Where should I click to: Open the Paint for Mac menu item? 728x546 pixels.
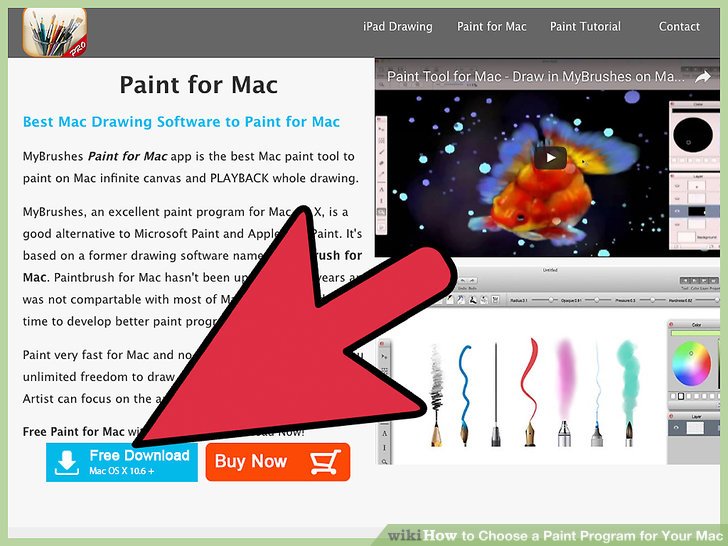tap(492, 26)
